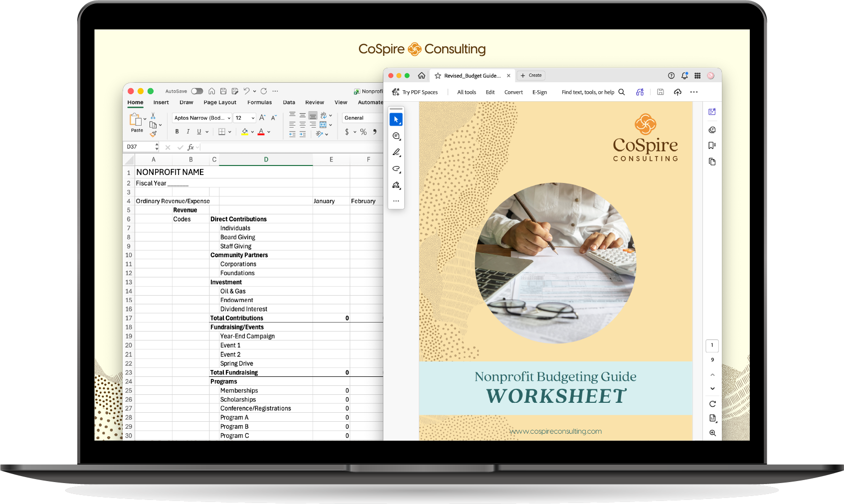Decrease font size with the small A icon

(x=274, y=118)
